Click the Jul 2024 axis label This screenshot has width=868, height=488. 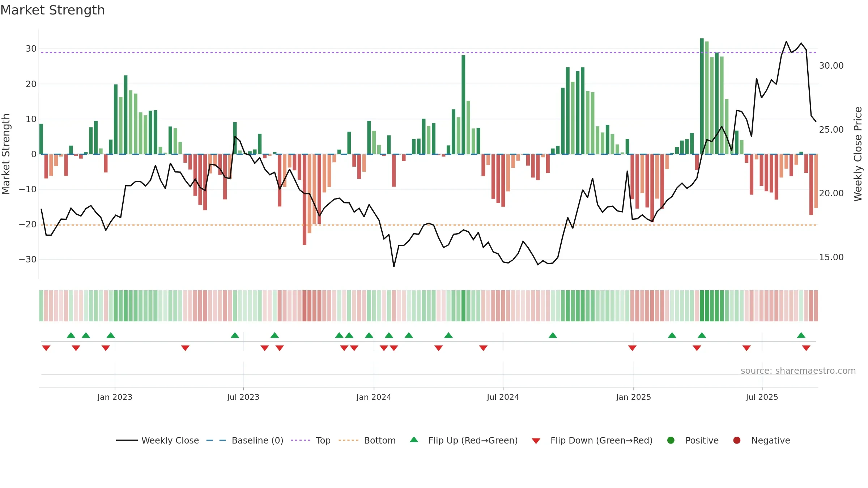(x=503, y=397)
